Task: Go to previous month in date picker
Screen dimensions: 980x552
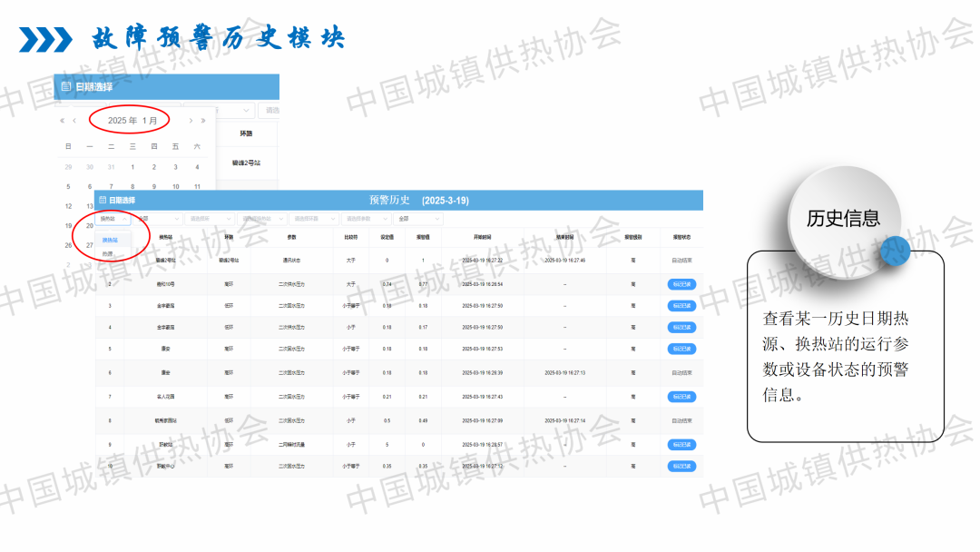Action: click(x=74, y=121)
